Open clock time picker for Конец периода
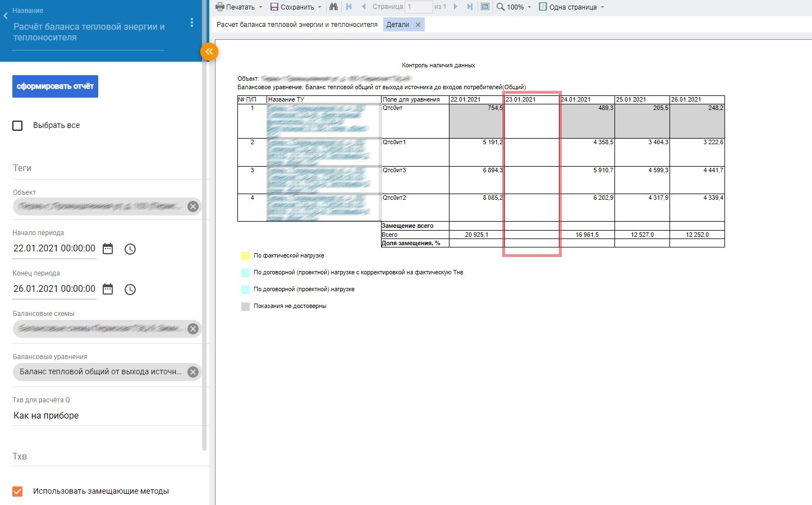The width and height of the screenshot is (812, 505). [130, 290]
